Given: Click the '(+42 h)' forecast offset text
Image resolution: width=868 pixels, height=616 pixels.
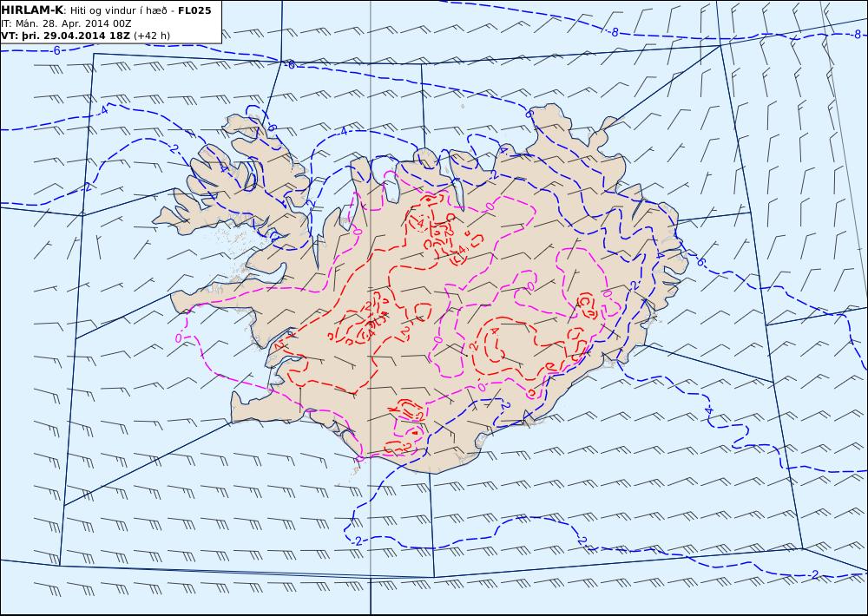Looking at the screenshot, I should (x=152, y=36).
